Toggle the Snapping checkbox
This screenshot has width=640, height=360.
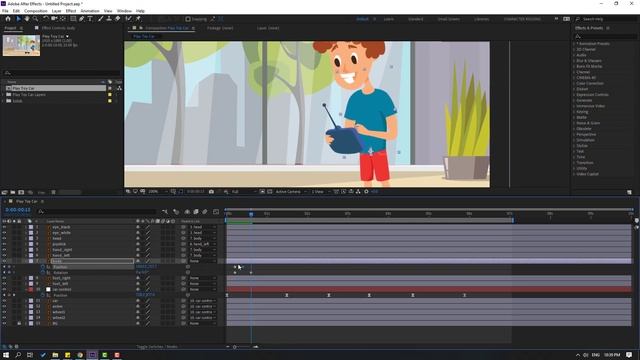coord(188,19)
